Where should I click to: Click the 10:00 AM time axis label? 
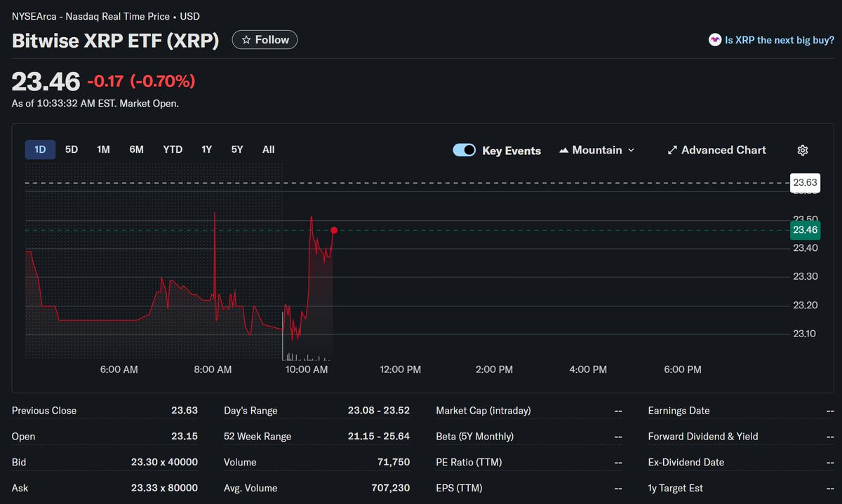point(307,369)
